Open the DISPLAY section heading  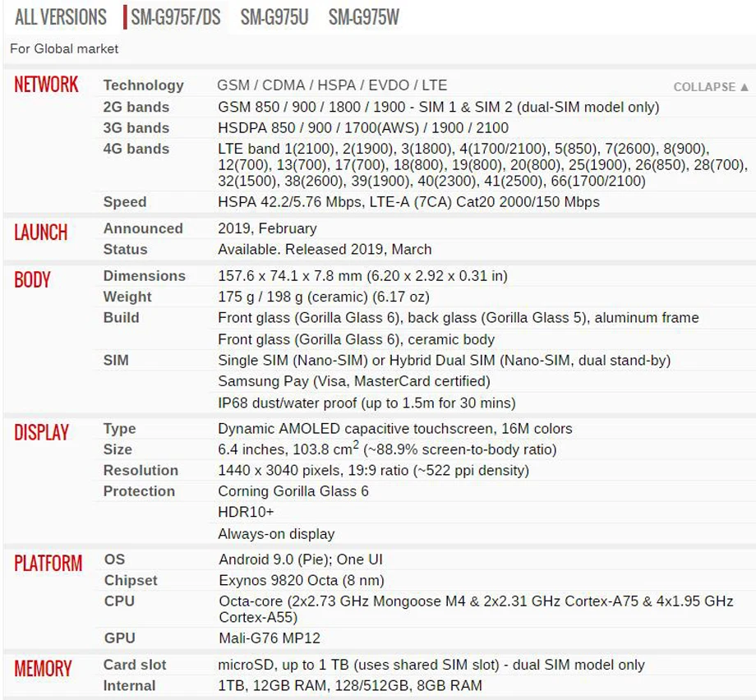point(41,432)
